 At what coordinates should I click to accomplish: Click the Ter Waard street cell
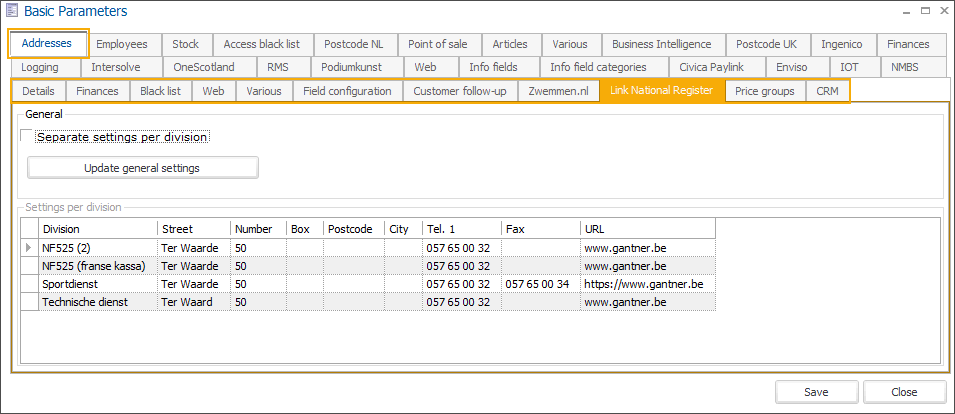[x=194, y=302]
